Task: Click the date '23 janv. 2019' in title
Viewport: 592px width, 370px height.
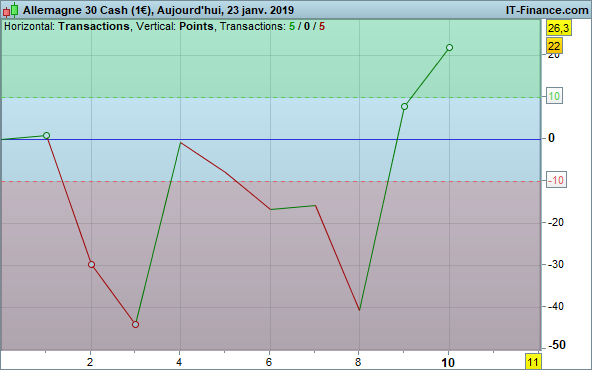Action: [261, 10]
